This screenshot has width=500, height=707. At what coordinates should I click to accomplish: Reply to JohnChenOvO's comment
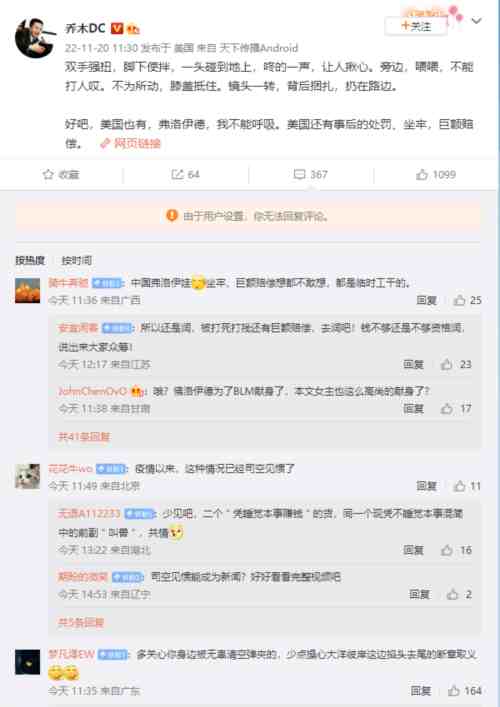pos(413,409)
